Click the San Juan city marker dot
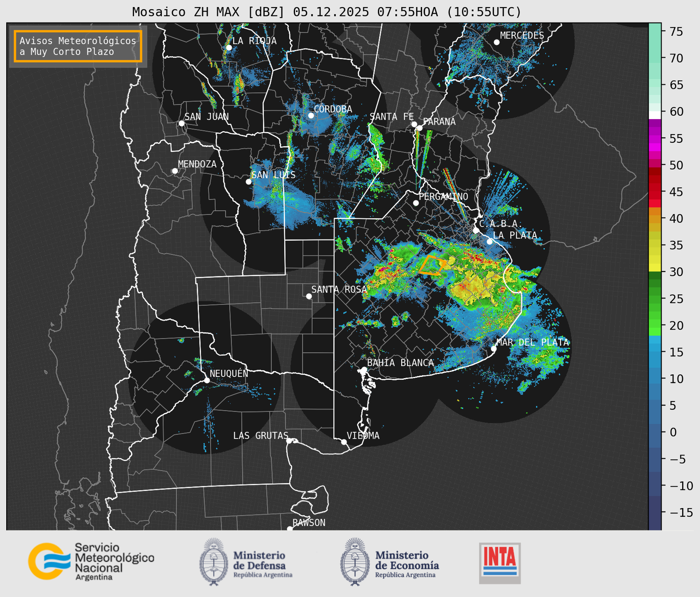Image resolution: width=700 pixels, height=597 pixels. 181,123
